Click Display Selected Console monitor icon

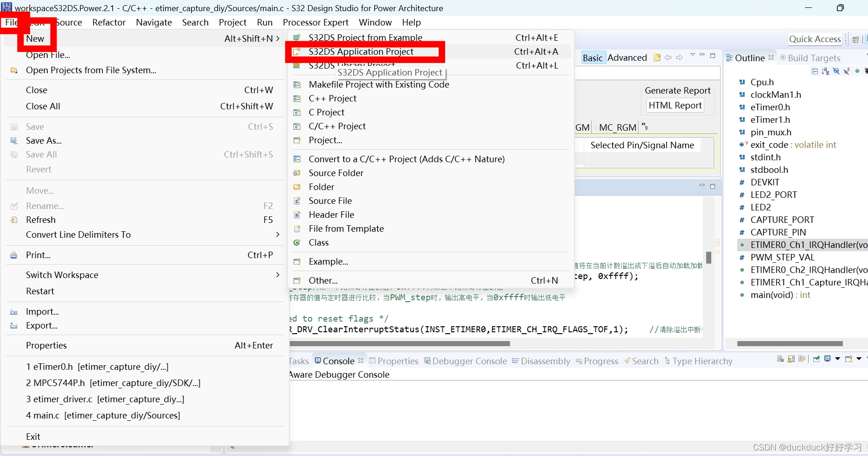coord(828,359)
